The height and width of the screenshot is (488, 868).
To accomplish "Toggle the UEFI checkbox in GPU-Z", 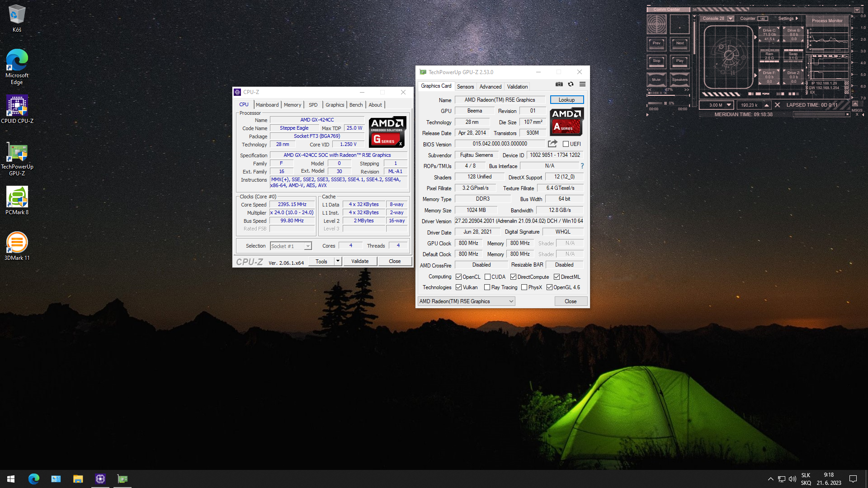I will (x=566, y=144).
